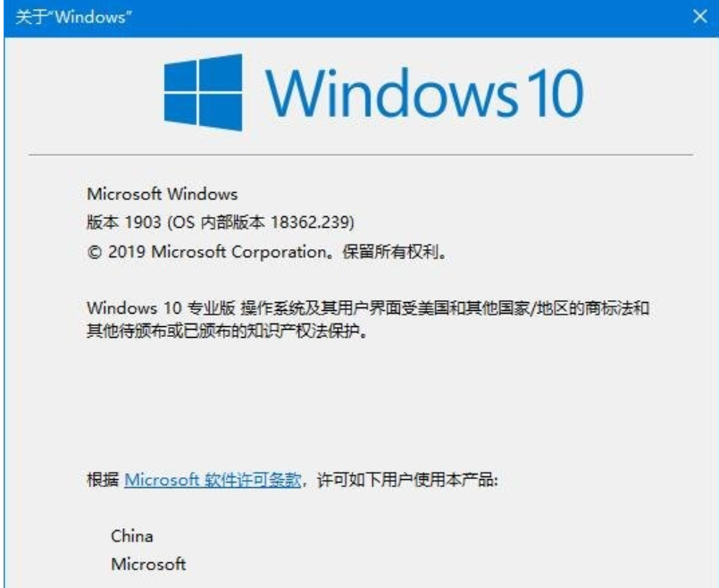
Task: Select the Microsoft Windows heading line
Action: [x=163, y=194]
